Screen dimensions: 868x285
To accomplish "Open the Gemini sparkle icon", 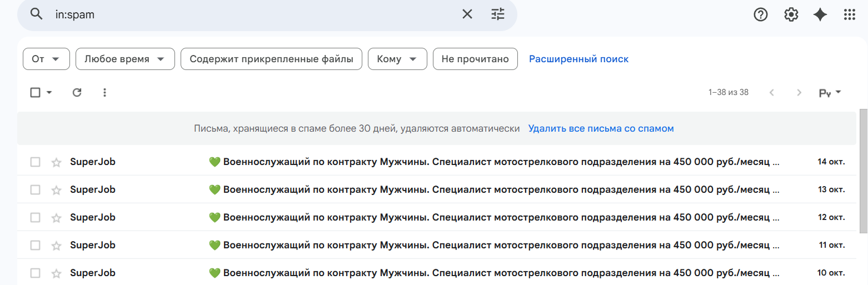I will click(x=820, y=15).
